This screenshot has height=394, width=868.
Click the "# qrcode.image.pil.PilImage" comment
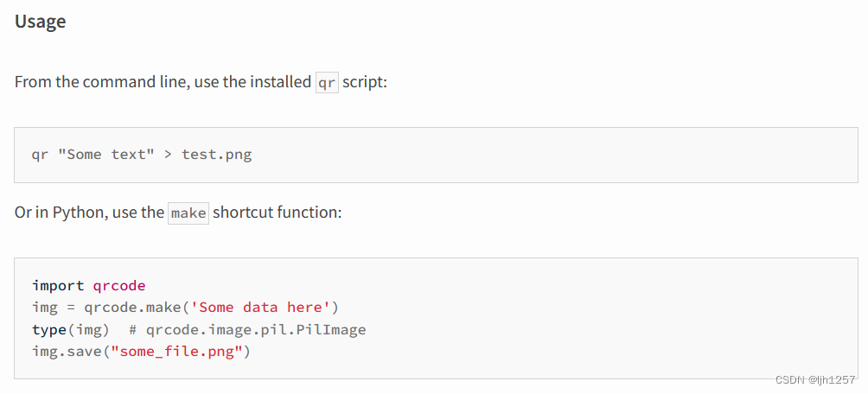247,330
